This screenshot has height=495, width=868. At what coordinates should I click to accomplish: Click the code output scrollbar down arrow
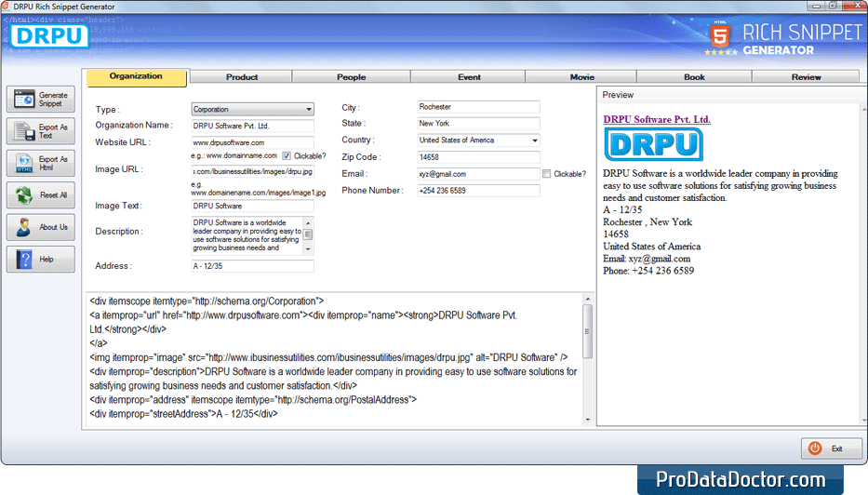coord(588,420)
